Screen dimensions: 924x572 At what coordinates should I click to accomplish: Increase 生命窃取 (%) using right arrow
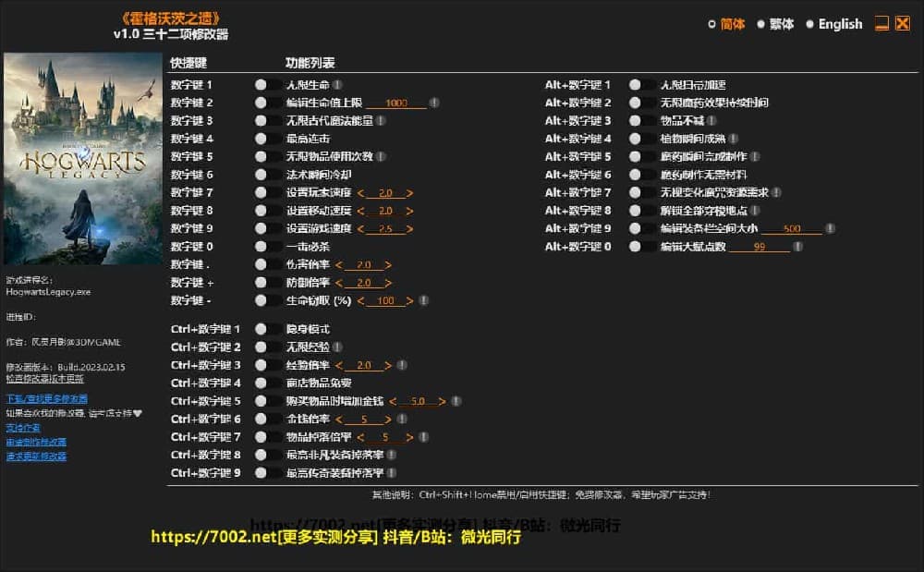pyautogui.click(x=409, y=301)
